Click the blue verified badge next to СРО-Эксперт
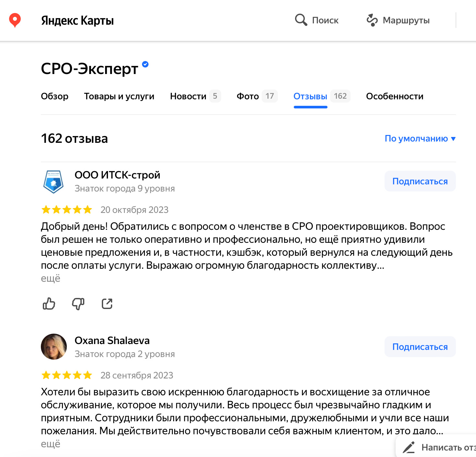The width and height of the screenshot is (476, 457). [x=145, y=64]
